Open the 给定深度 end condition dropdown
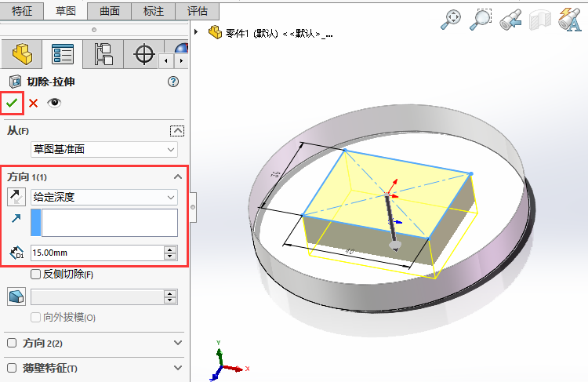 [x=103, y=197]
